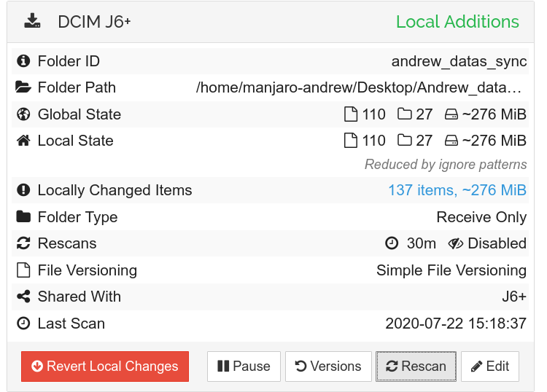This screenshot has height=392, width=547.
Task: Open the Versions dialog
Action: tap(327, 366)
